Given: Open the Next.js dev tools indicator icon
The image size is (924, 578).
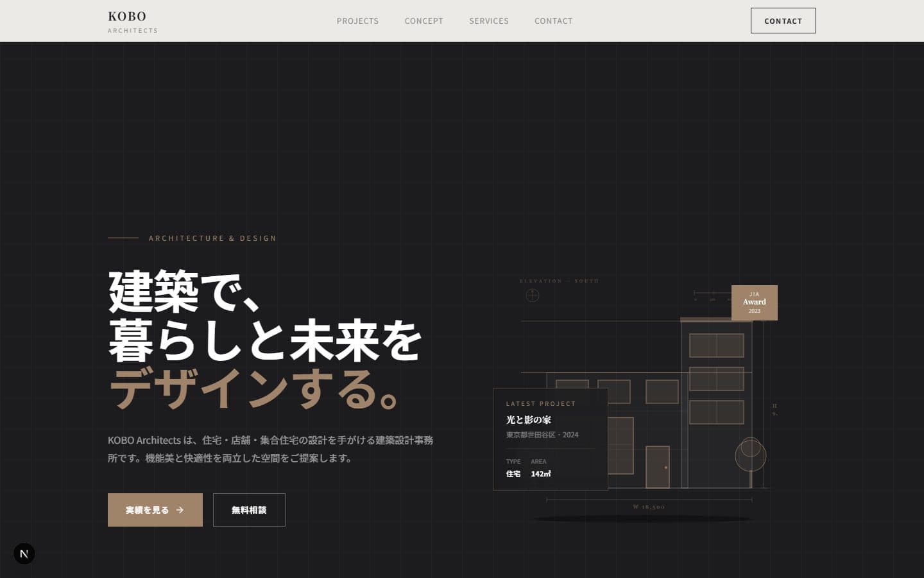Looking at the screenshot, I should pyautogui.click(x=24, y=554).
